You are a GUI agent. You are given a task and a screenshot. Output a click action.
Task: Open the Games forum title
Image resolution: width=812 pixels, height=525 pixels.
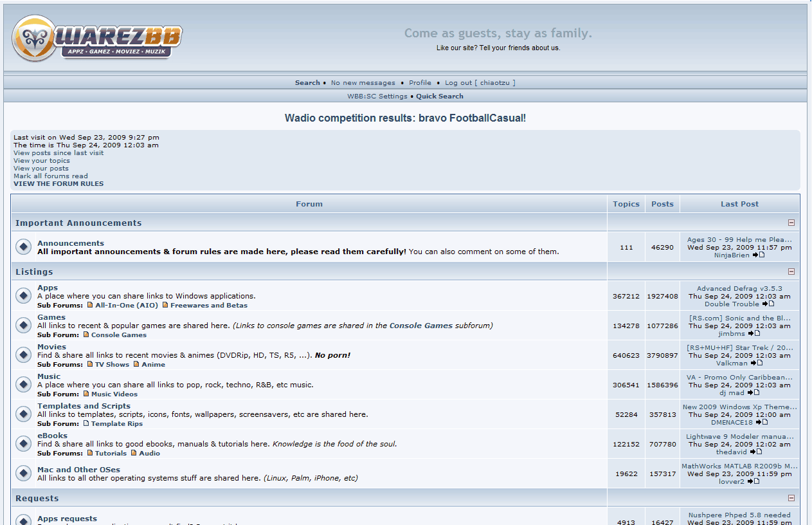pos(51,317)
